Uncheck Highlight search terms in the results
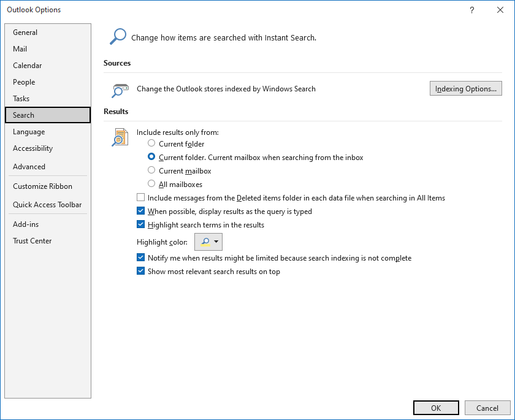Image resolution: width=515 pixels, height=420 pixels. [x=140, y=224]
